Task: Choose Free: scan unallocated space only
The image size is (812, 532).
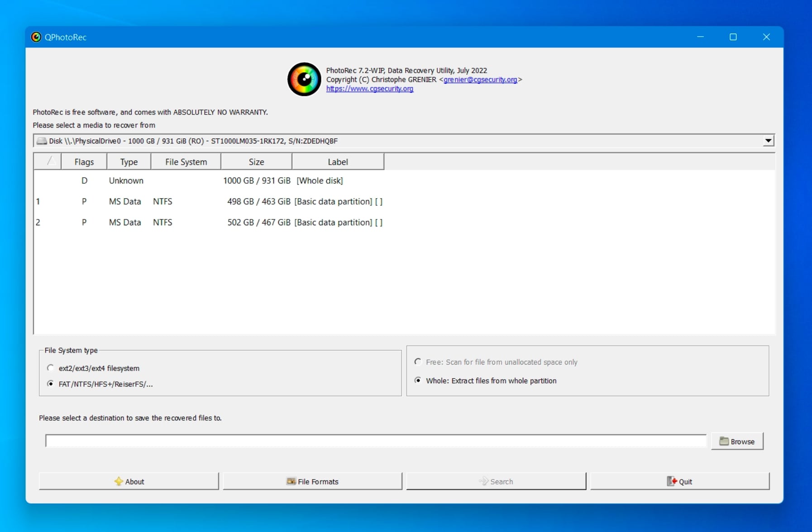Action: [x=496, y=362]
